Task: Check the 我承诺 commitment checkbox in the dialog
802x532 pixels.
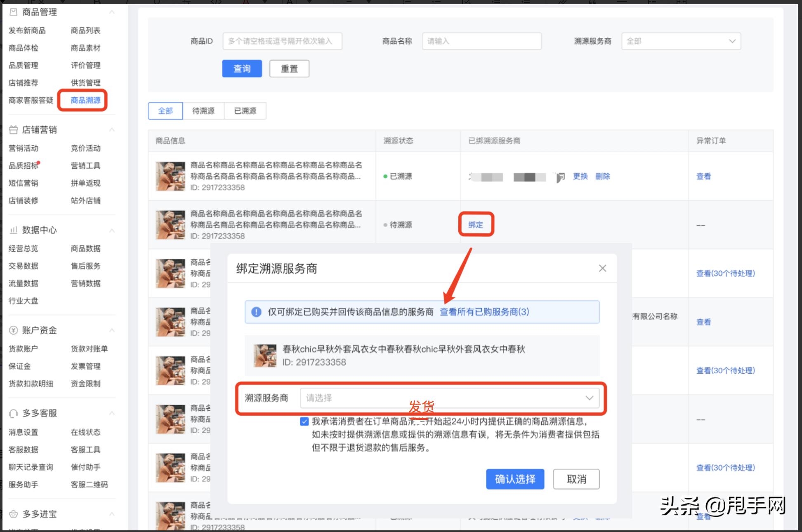Action: click(304, 421)
